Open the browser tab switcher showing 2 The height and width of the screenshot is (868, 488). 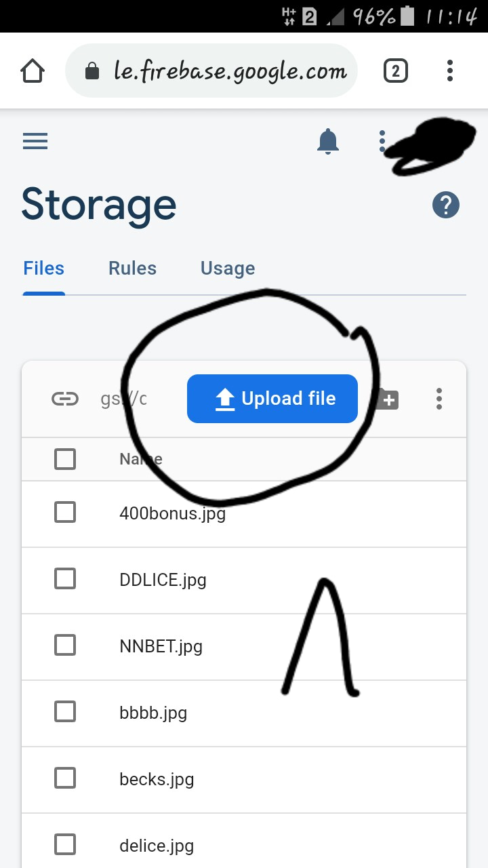pos(396,71)
